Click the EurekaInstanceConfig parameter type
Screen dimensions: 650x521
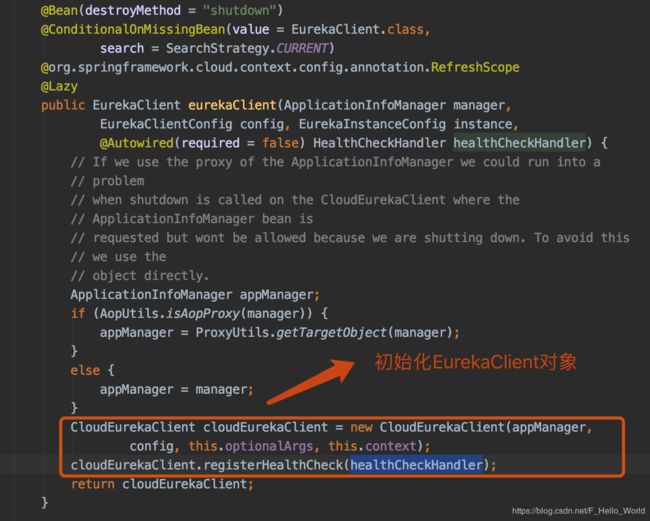[372, 124]
